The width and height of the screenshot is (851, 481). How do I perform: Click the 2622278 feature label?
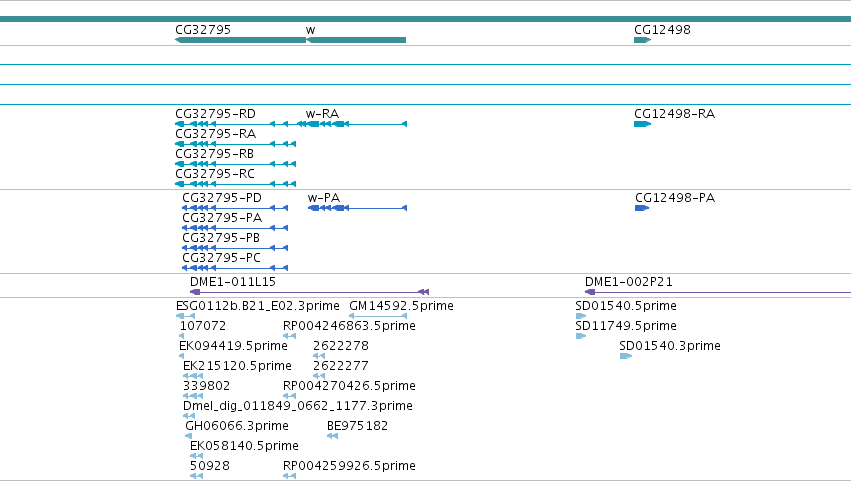pyautogui.click(x=341, y=346)
